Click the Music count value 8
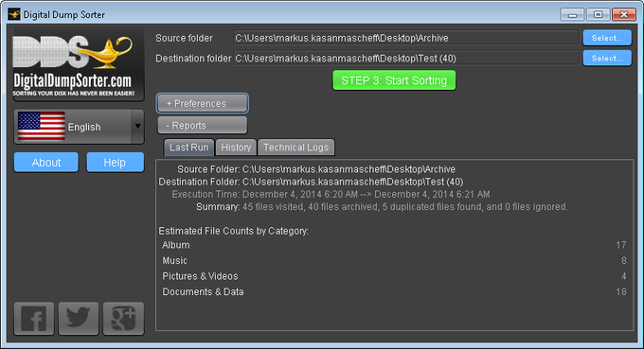644x349 pixels. 624,260
